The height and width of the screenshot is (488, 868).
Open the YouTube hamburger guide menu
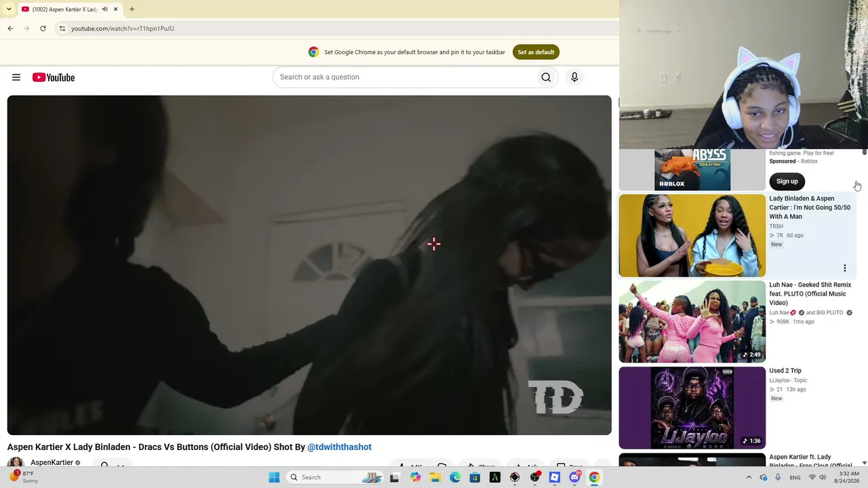point(16,77)
